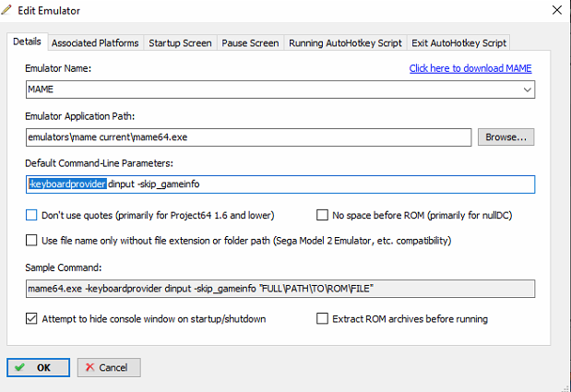Click the Default Command-Line Parameters: label
Screen dimensions: 571x392
point(99,163)
